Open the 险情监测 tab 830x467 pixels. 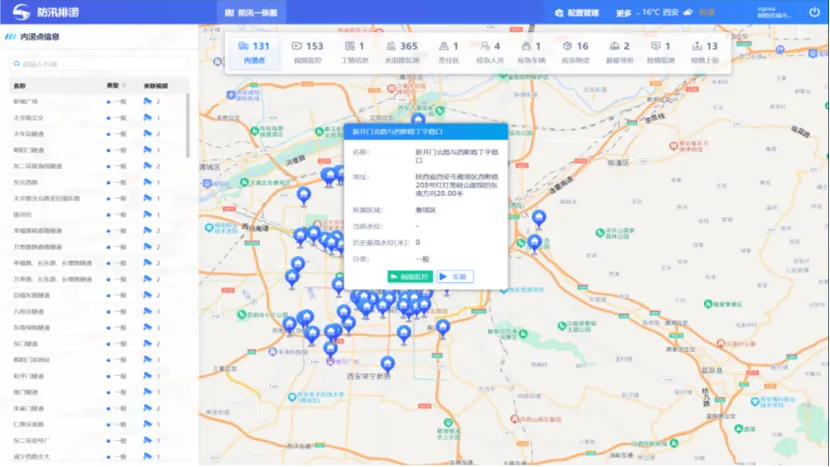click(661, 52)
